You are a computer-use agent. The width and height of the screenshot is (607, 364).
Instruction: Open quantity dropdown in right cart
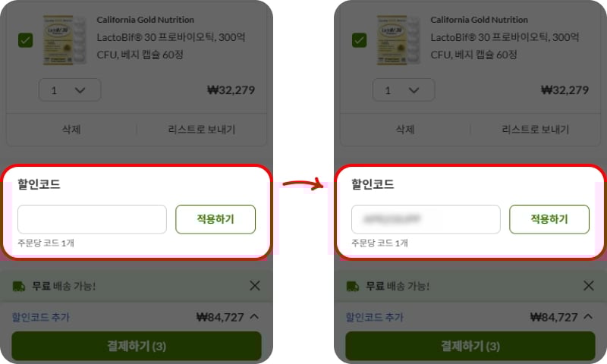click(x=404, y=90)
